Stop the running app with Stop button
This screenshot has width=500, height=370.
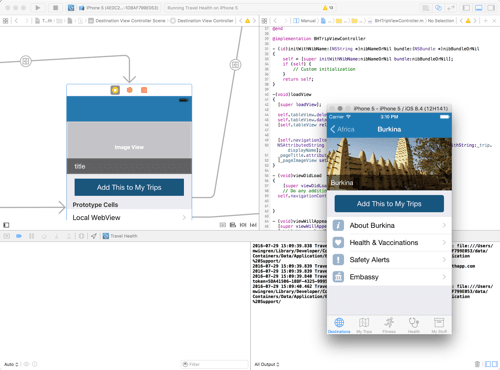[x=55, y=8]
